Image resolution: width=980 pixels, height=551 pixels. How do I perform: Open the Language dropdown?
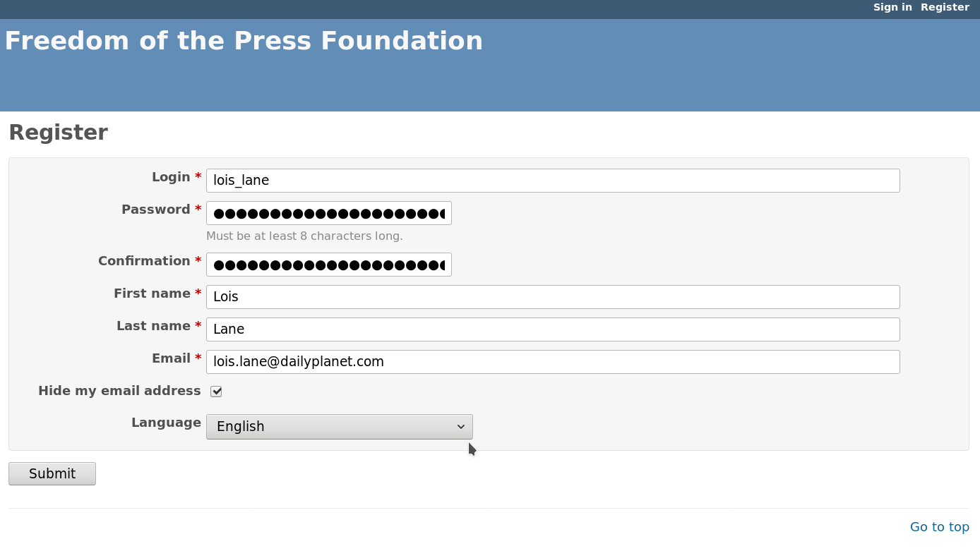(340, 427)
